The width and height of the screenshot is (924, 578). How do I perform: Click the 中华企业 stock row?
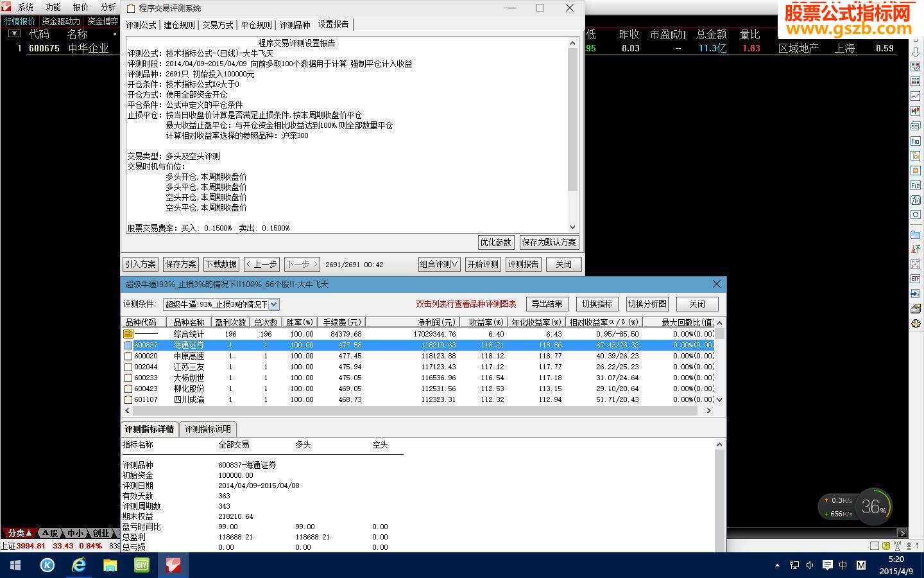(89, 48)
